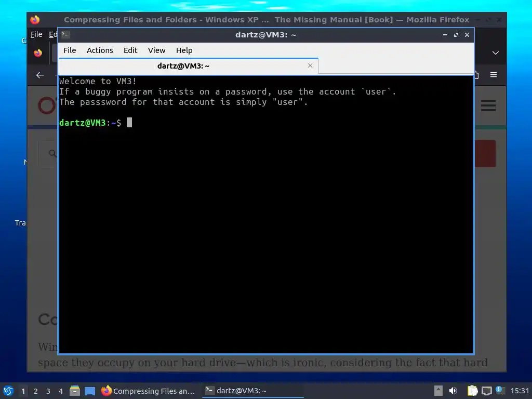Screen dimensions: 532x399
Task: Close the terminal window
Action: (467, 35)
